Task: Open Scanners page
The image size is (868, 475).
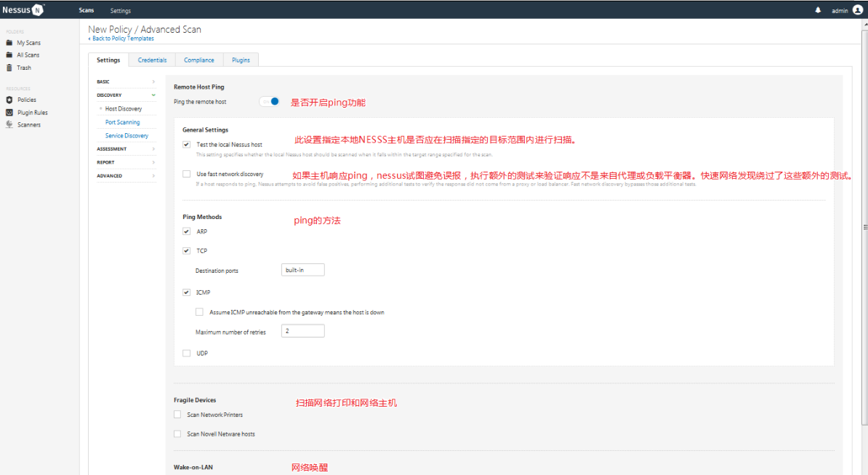Action: pyautogui.click(x=29, y=124)
